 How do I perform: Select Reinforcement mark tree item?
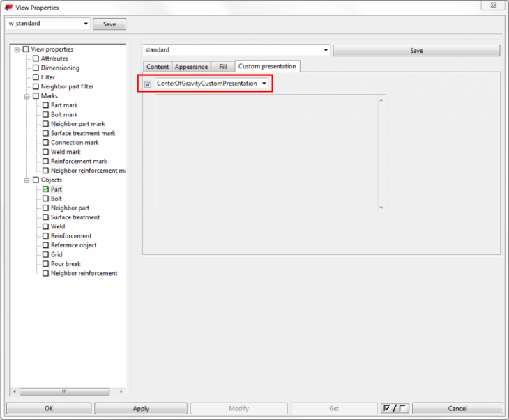pyautogui.click(x=79, y=162)
